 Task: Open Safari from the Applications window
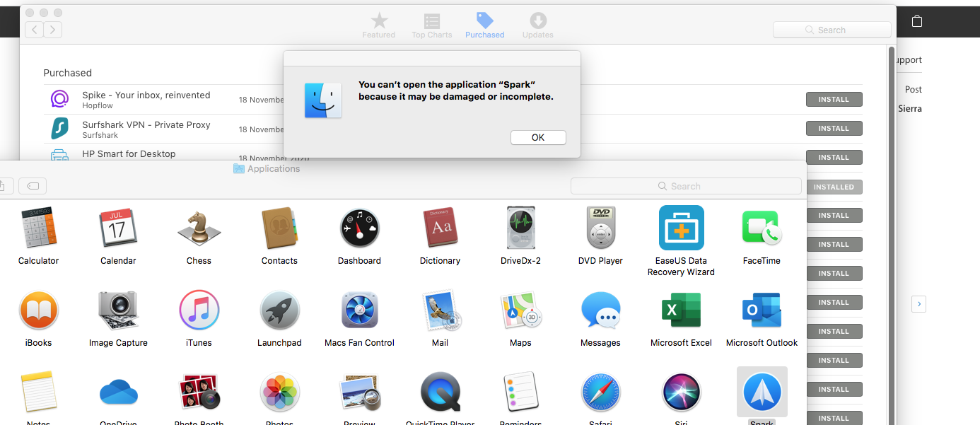tap(600, 391)
